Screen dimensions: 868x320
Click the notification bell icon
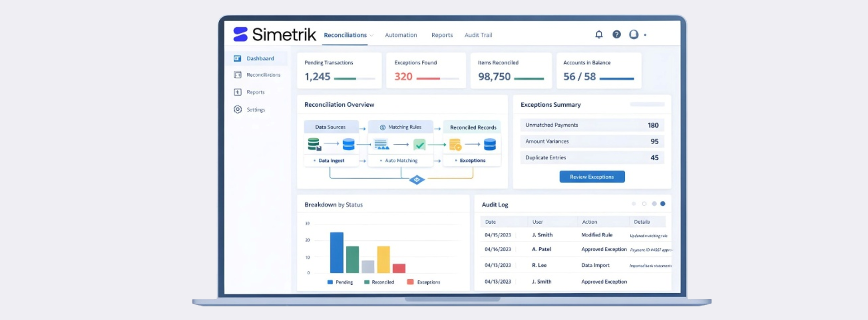point(599,34)
